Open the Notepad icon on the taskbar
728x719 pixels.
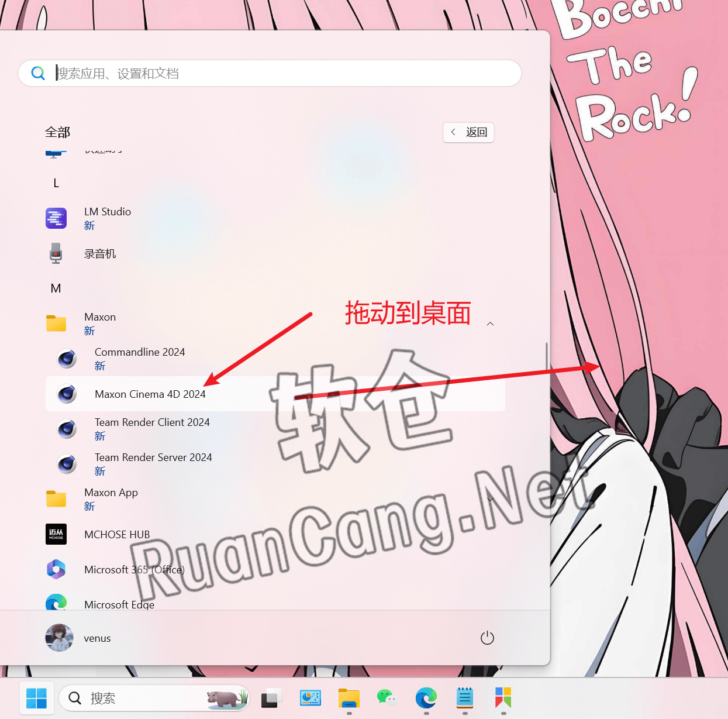coord(465,698)
